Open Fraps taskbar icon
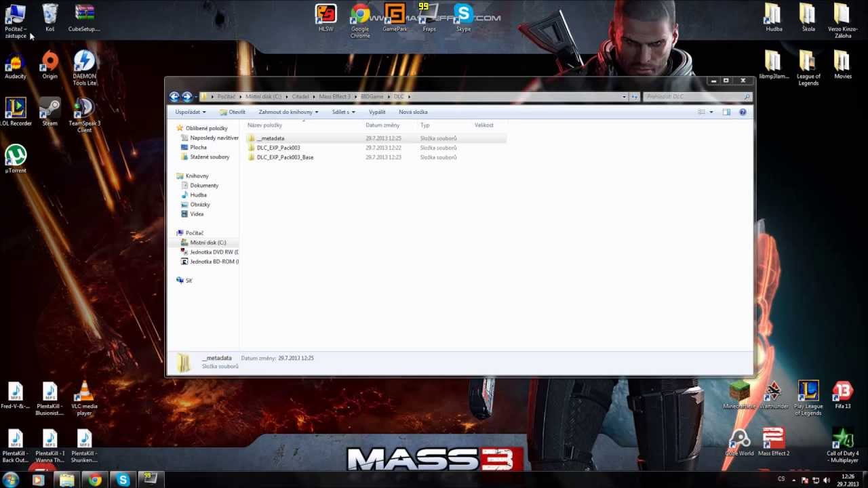The width and height of the screenshot is (868, 488). click(x=150, y=480)
